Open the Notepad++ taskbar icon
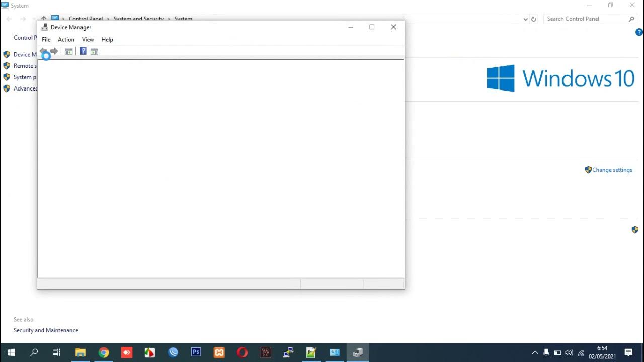644x362 pixels. [x=311, y=352]
